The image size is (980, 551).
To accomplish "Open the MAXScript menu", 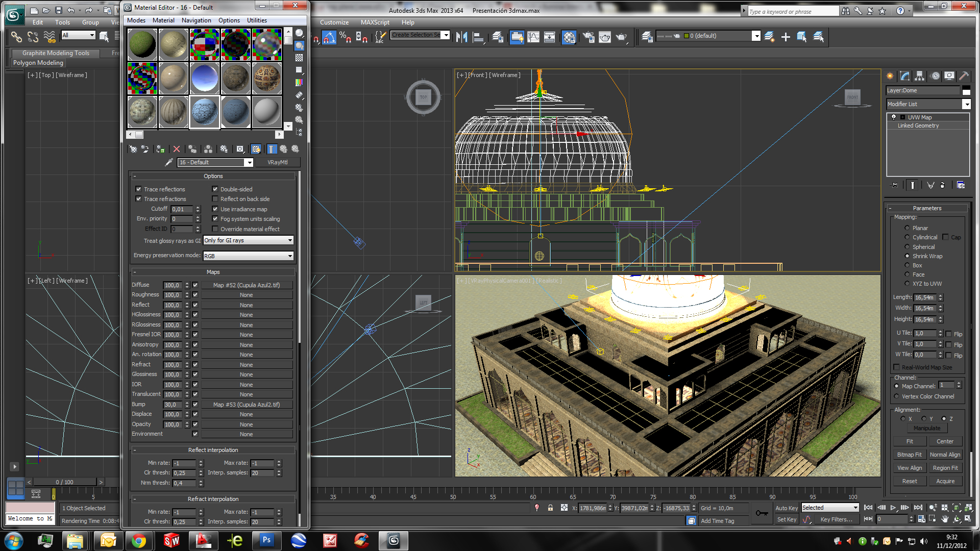I will (x=375, y=22).
